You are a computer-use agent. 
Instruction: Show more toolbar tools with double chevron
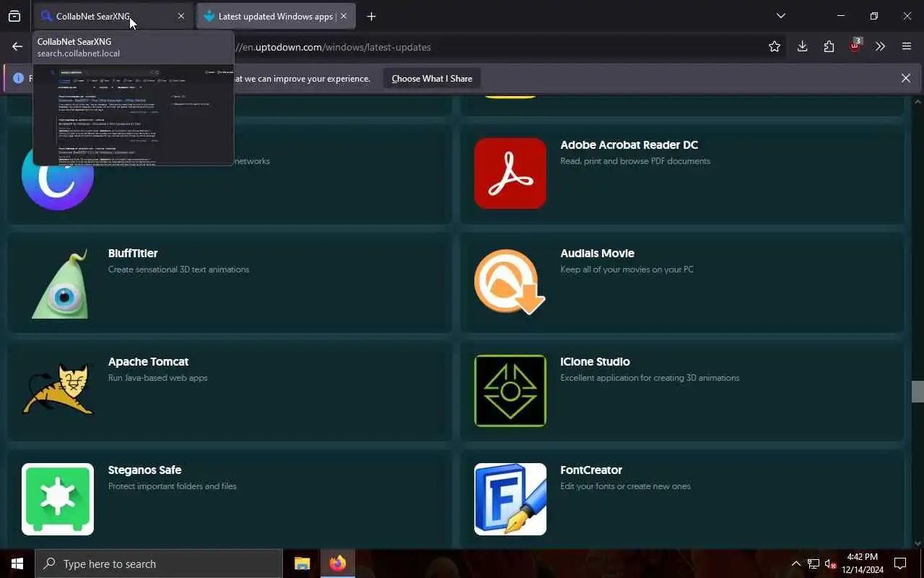pyautogui.click(x=880, y=46)
